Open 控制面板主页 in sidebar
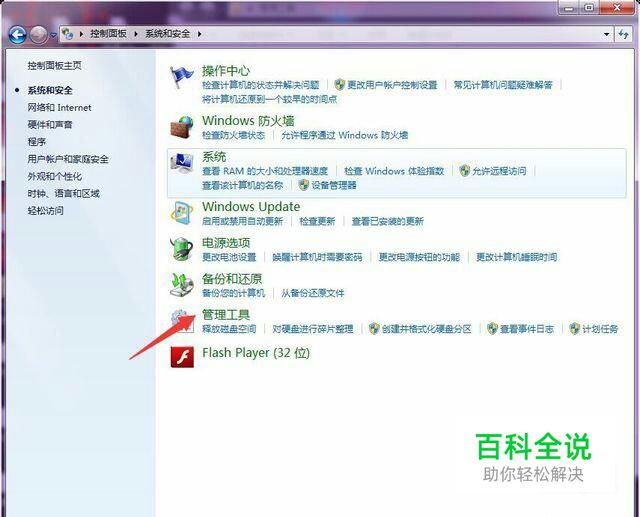 pos(55,65)
